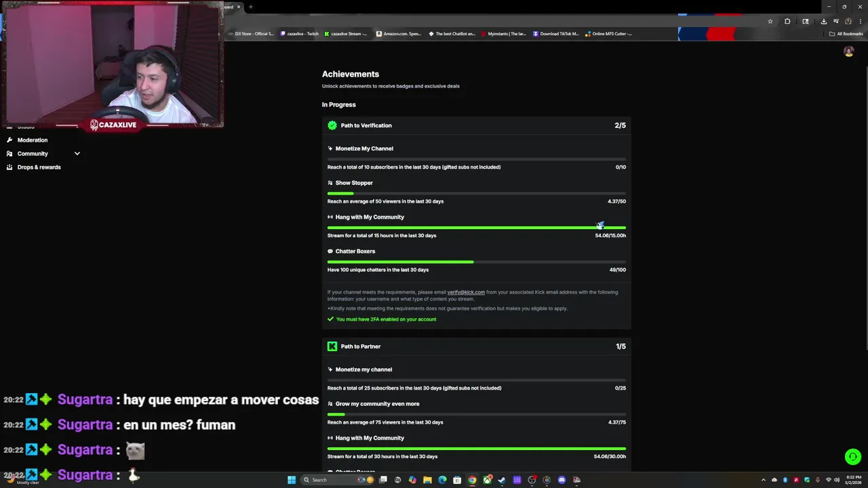Close the current dashboard tab
The width and height of the screenshot is (868, 488).
(x=239, y=7)
